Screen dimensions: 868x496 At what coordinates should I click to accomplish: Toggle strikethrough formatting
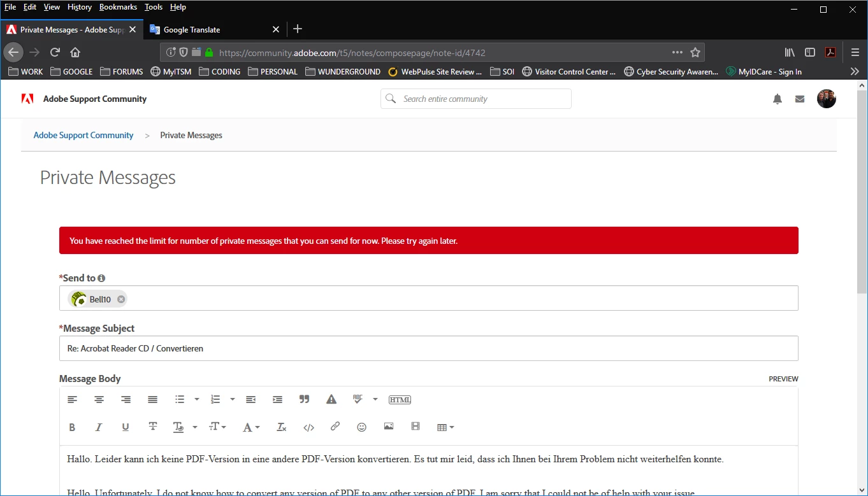point(153,427)
